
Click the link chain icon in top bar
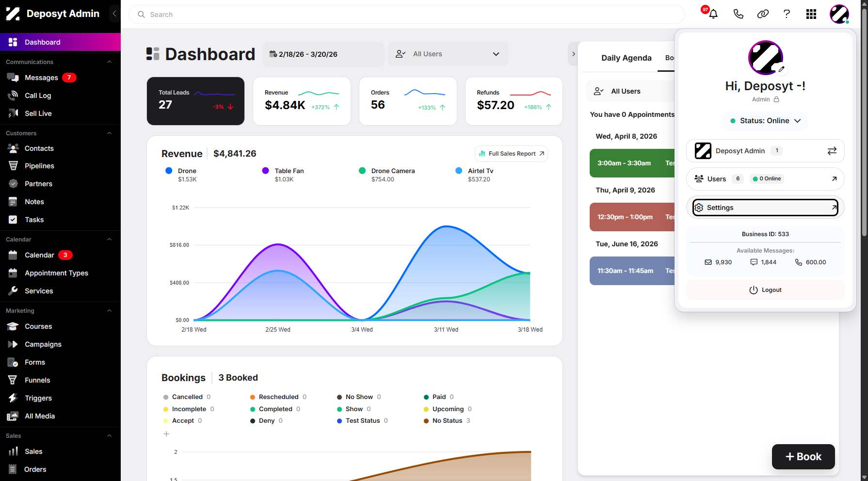pos(763,14)
